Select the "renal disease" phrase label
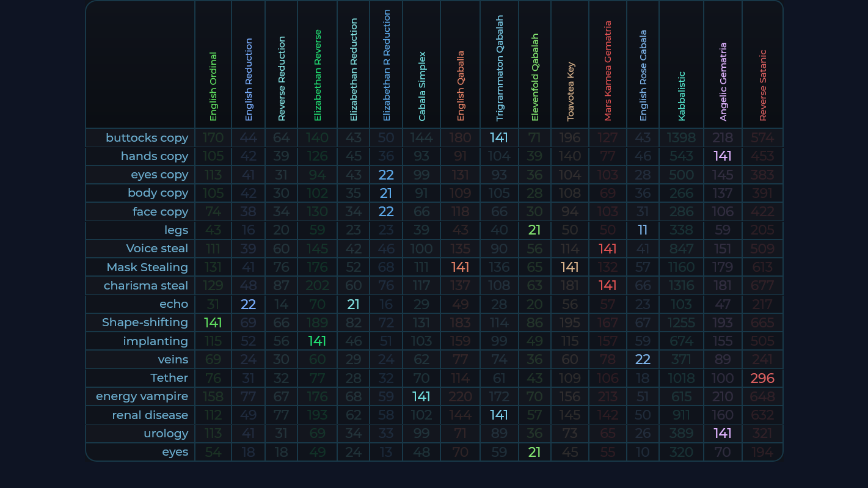The height and width of the screenshot is (488, 868). pyautogui.click(x=150, y=415)
